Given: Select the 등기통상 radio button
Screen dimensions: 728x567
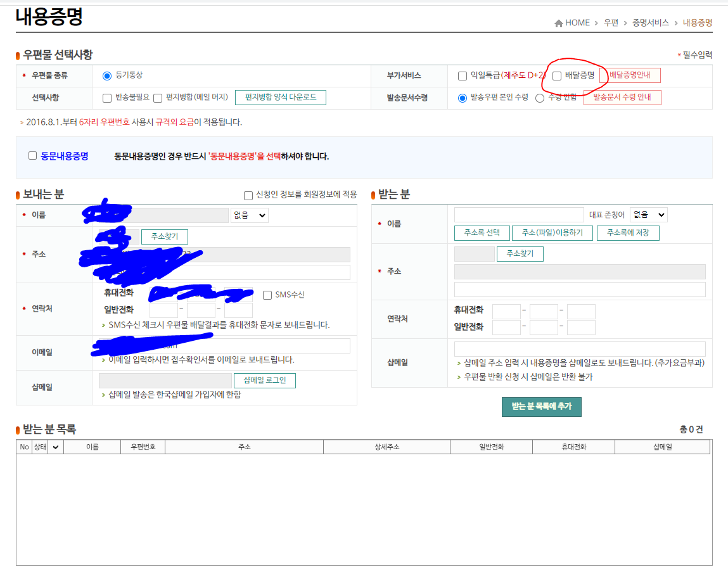Looking at the screenshot, I should point(107,75).
